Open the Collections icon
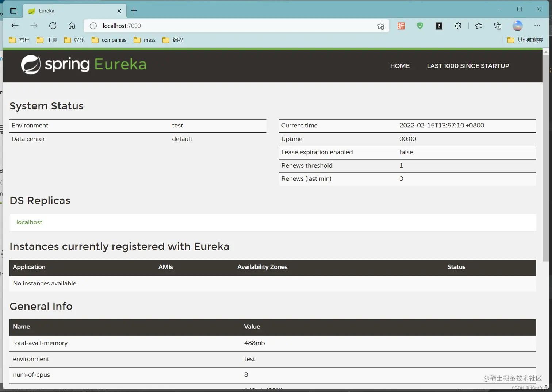The height and width of the screenshot is (392, 552). tap(498, 26)
